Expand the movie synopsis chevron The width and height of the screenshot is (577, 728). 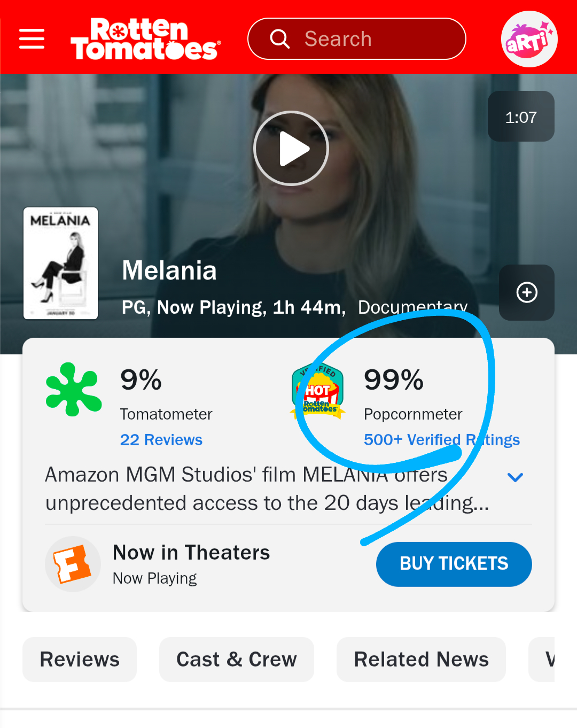click(515, 477)
